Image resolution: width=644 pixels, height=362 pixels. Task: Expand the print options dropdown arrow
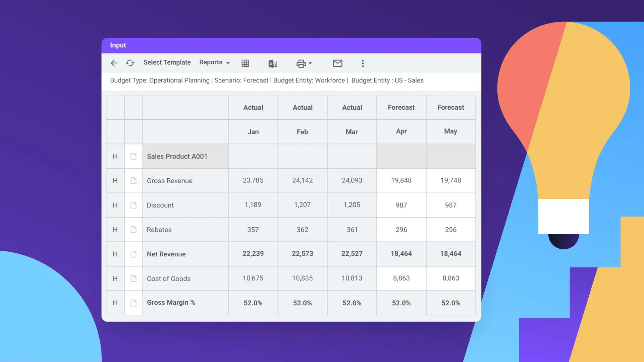[x=310, y=63]
